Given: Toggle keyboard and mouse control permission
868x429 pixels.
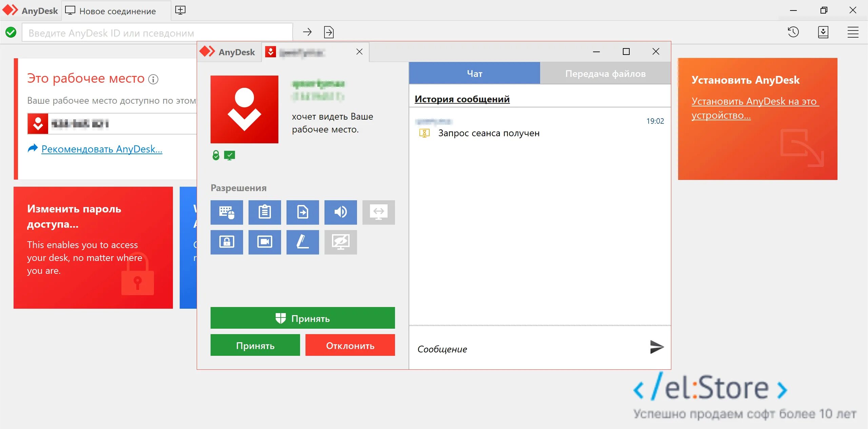Looking at the screenshot, I should [x=226, y=212].
